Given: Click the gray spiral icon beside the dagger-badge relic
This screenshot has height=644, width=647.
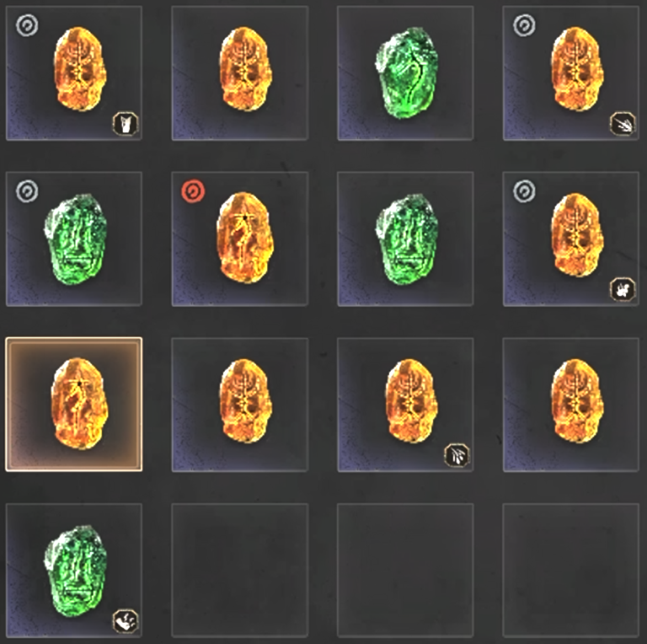Looking at the screenshot, I should tap(525, 25).
